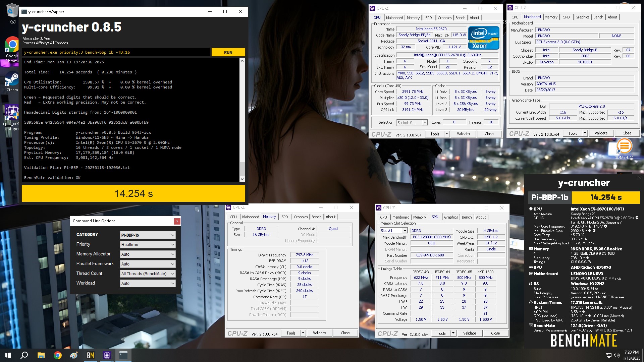
Task: Click the OS section icon in BenchMate
Action: (x=531, y=284)
